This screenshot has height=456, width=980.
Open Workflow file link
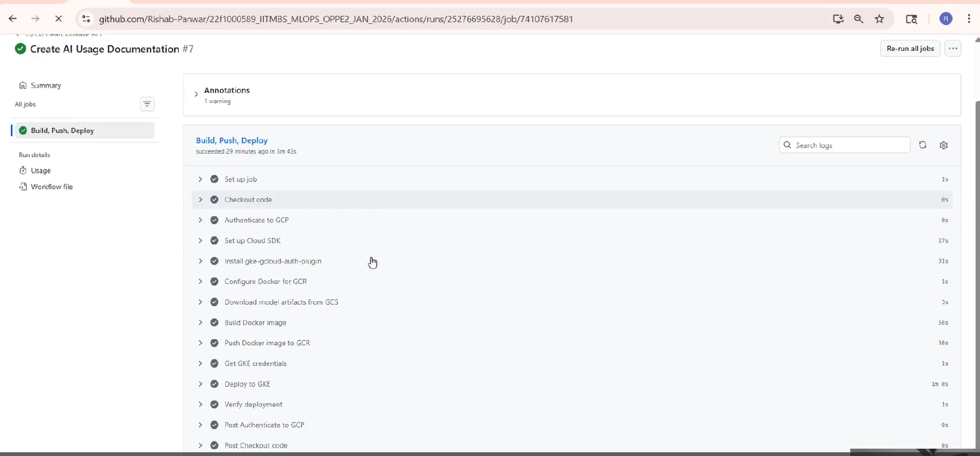pos(51,187)
